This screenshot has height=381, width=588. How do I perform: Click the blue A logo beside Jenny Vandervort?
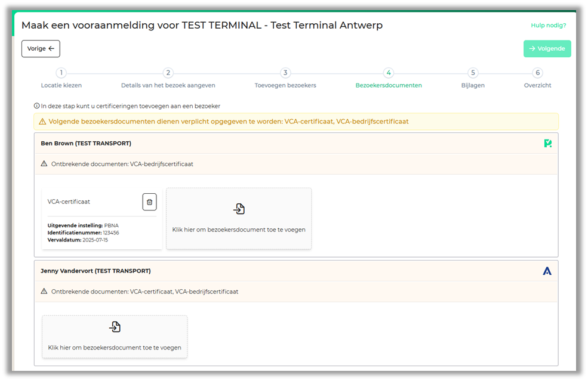tap(547, 271)
